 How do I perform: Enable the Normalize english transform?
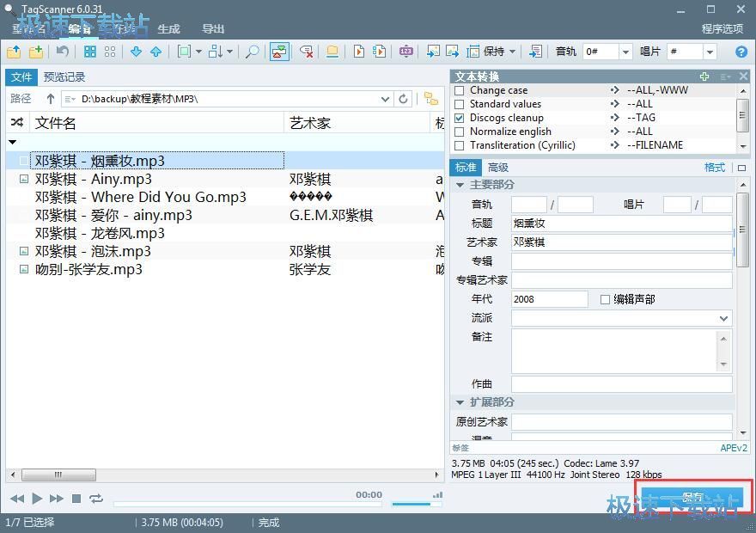click(x=460, y=132)
